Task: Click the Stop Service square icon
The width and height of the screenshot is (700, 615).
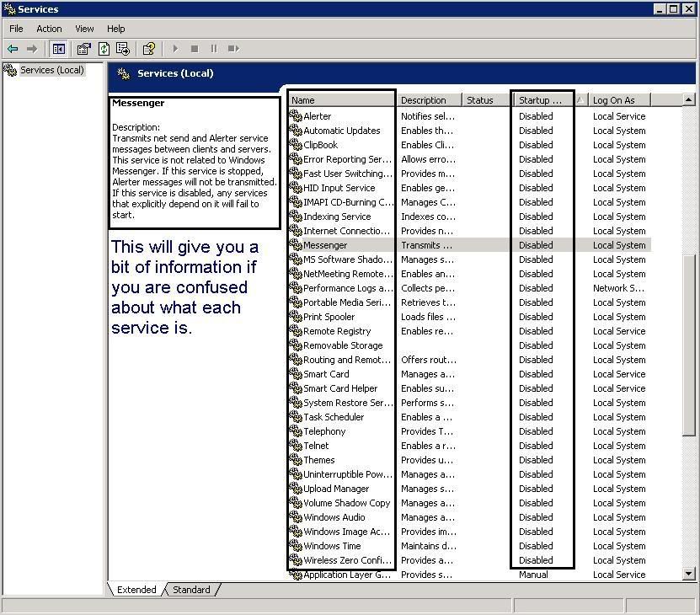Action: pos(195,49)
